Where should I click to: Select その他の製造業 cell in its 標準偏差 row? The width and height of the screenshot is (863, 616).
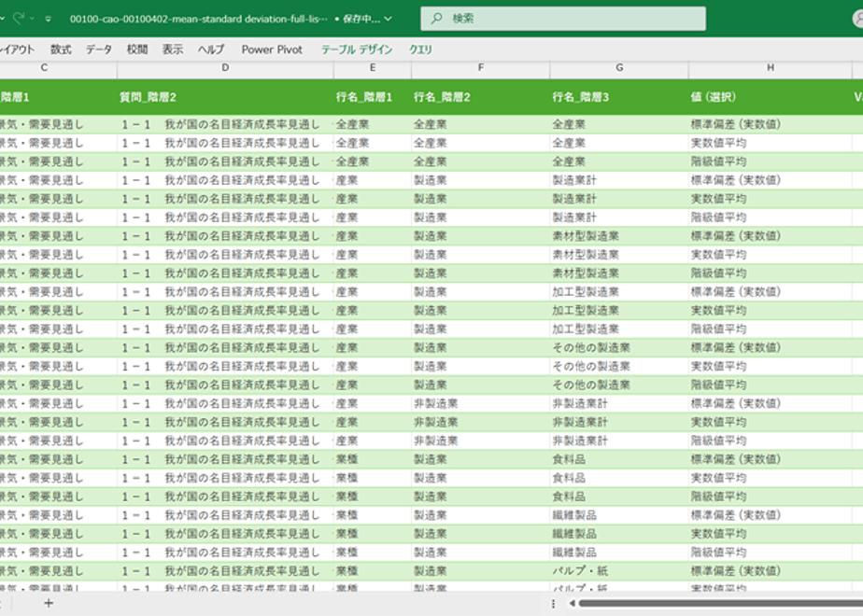(x=619, y=347)
